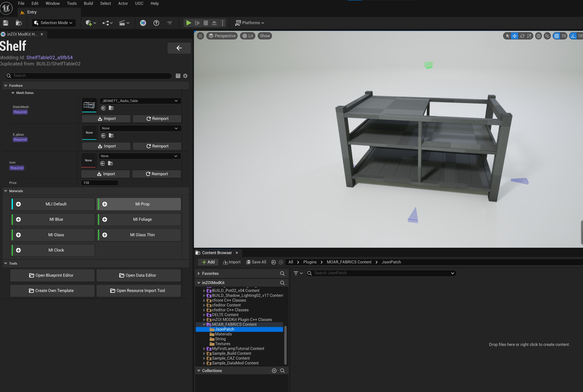Open the Lit view mode dropdown
Viewport: 583px width, 392px height.
click(248, 36)
